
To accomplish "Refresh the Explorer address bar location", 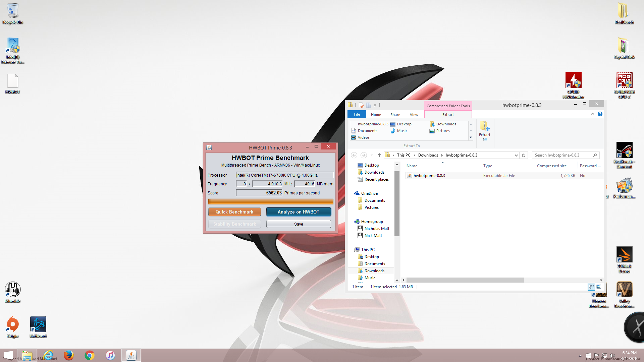I will 524,155.
